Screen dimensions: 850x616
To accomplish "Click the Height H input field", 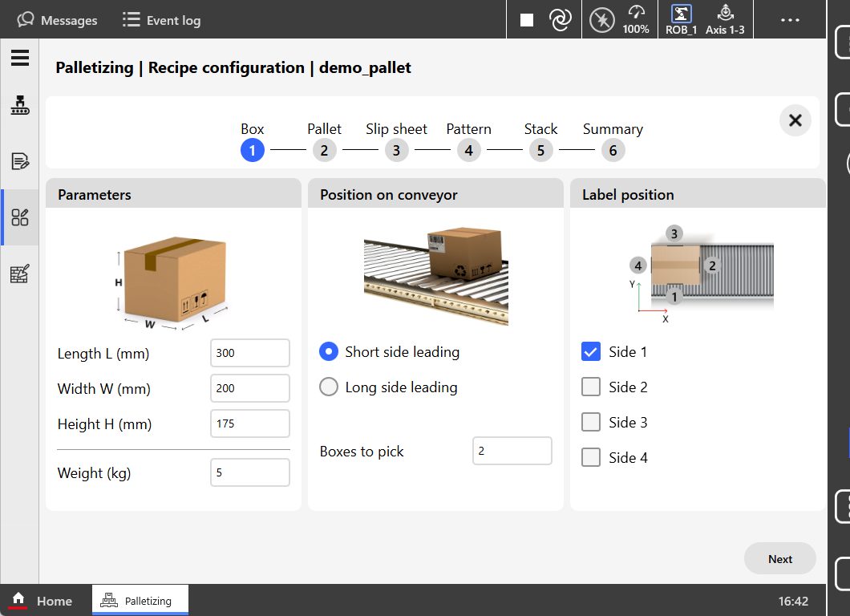I will tap(250, 423).
